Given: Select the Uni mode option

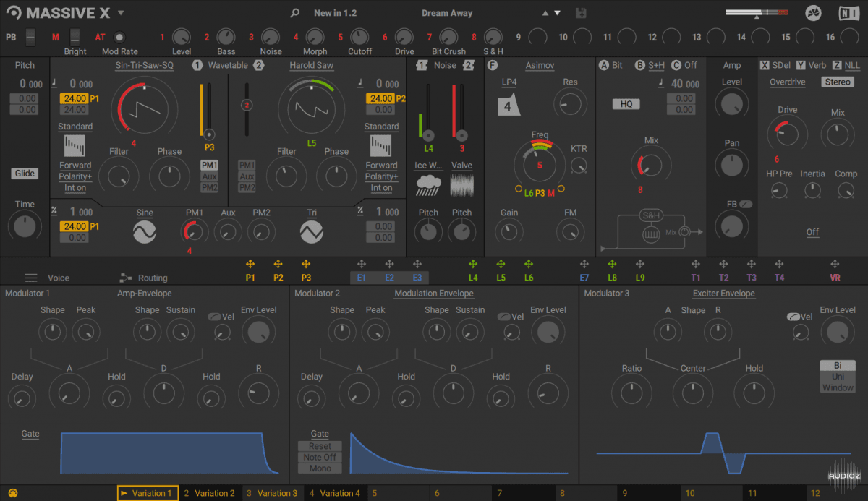Looking at the screenshot, I should (838, 377).
